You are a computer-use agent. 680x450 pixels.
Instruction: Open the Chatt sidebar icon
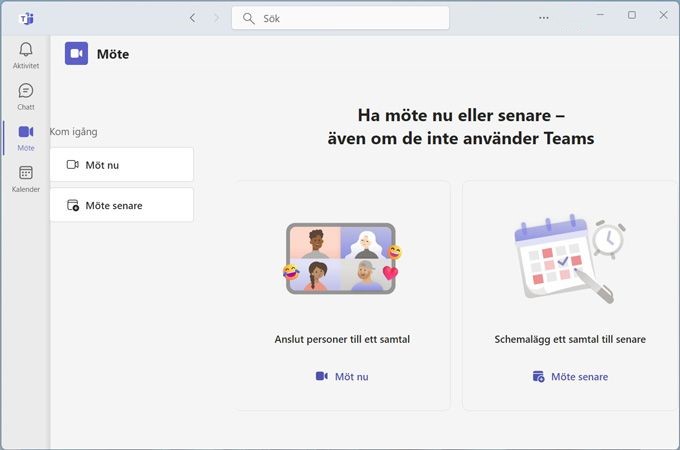pos(26,91)
